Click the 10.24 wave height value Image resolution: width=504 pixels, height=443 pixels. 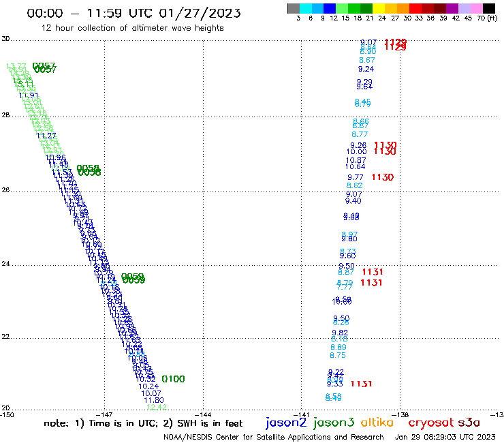[x=148, y=386]
